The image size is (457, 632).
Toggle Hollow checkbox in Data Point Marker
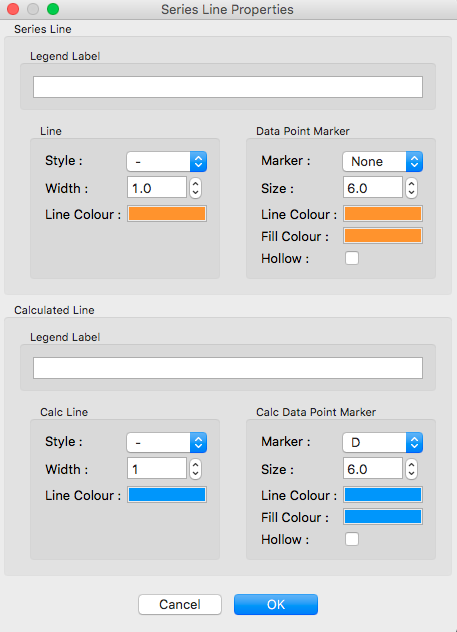click(352, 258)
